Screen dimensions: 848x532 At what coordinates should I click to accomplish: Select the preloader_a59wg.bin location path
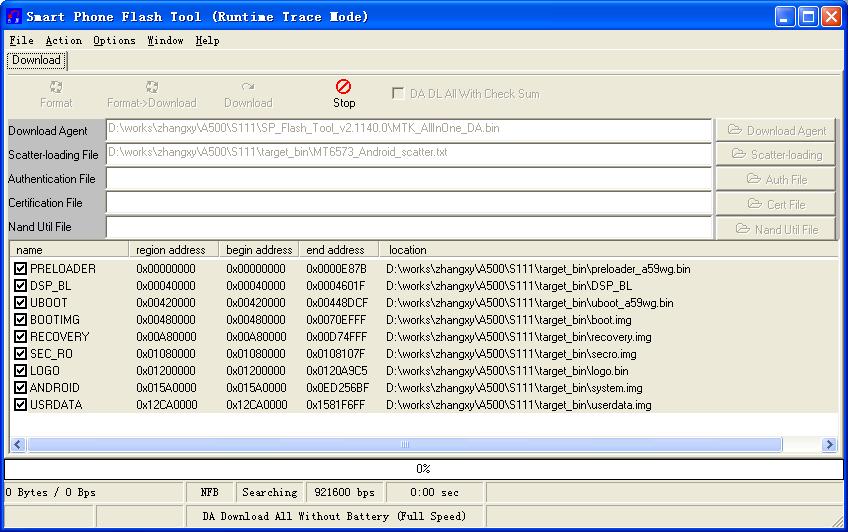point(538,269)
